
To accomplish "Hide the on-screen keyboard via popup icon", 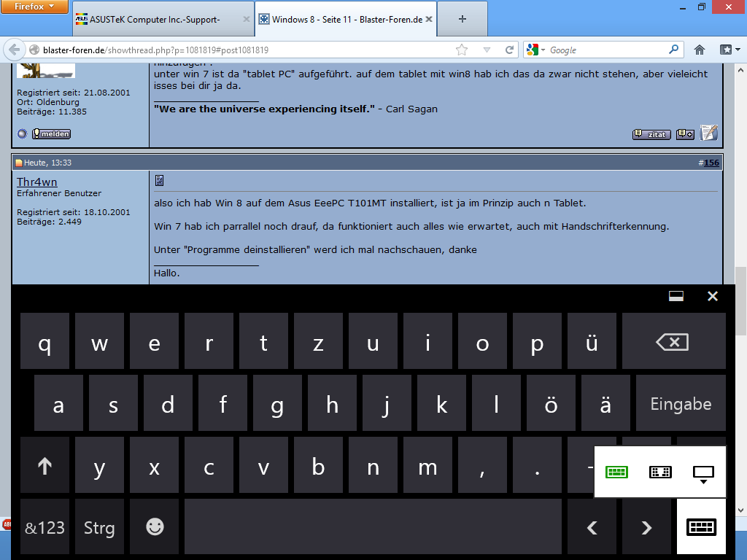I will pyautogui.click(x=703, y=474).
